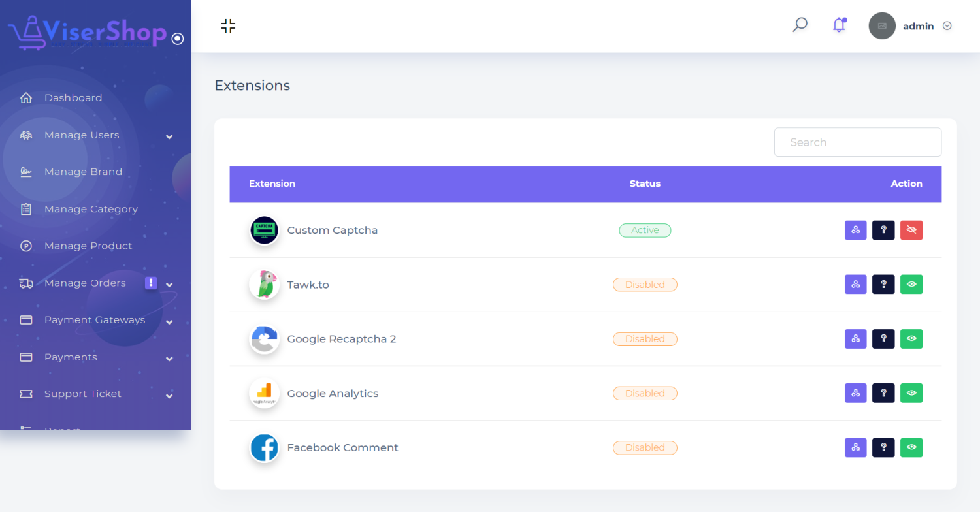Click the configure icon for Custom Captcha

(855, 230)
